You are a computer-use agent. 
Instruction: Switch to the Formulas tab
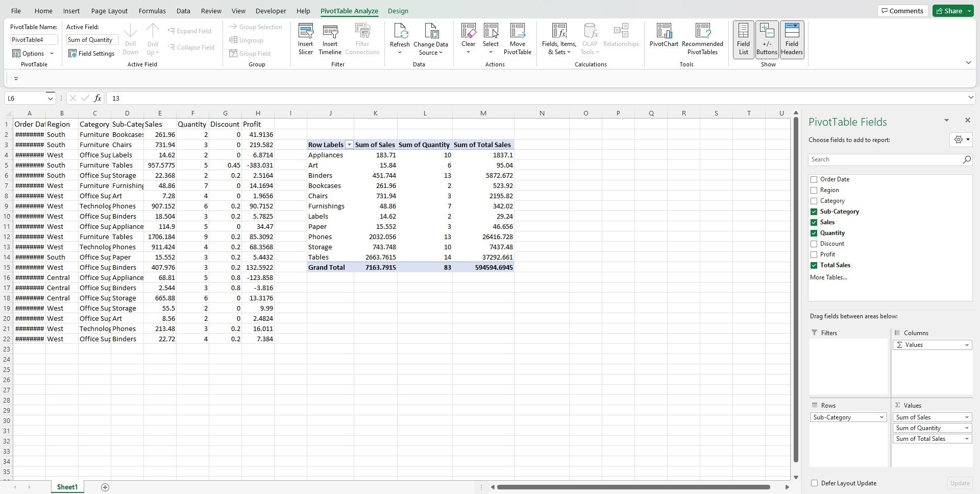pos(152,11)
